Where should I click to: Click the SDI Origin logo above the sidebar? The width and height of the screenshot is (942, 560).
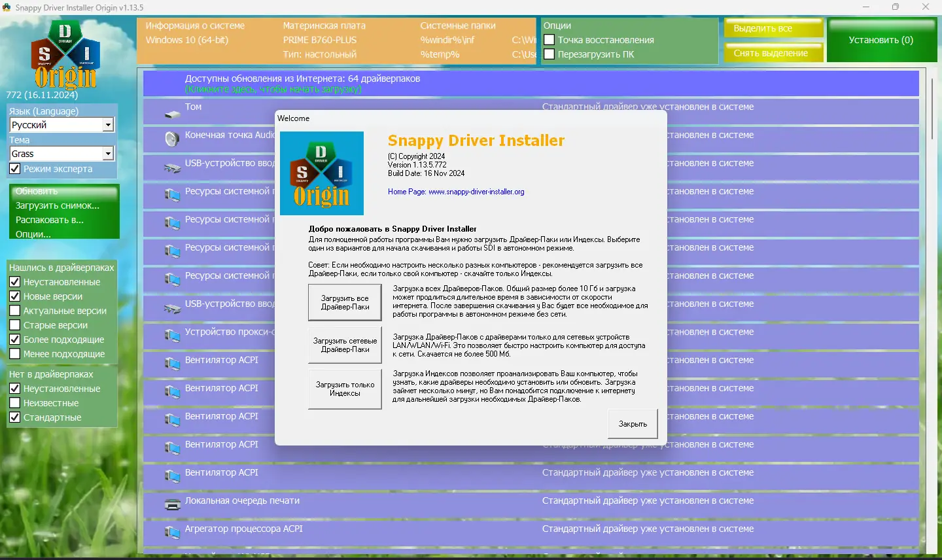65,54
